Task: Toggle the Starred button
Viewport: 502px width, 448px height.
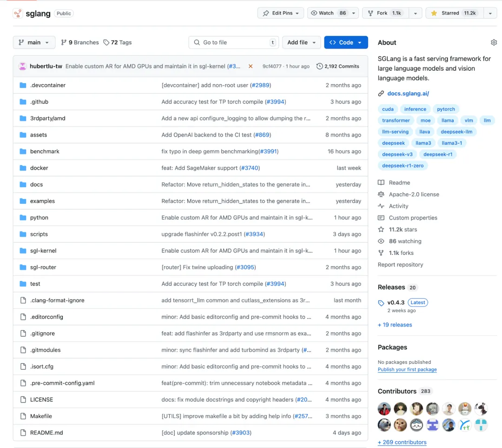Action: (454, 13)
